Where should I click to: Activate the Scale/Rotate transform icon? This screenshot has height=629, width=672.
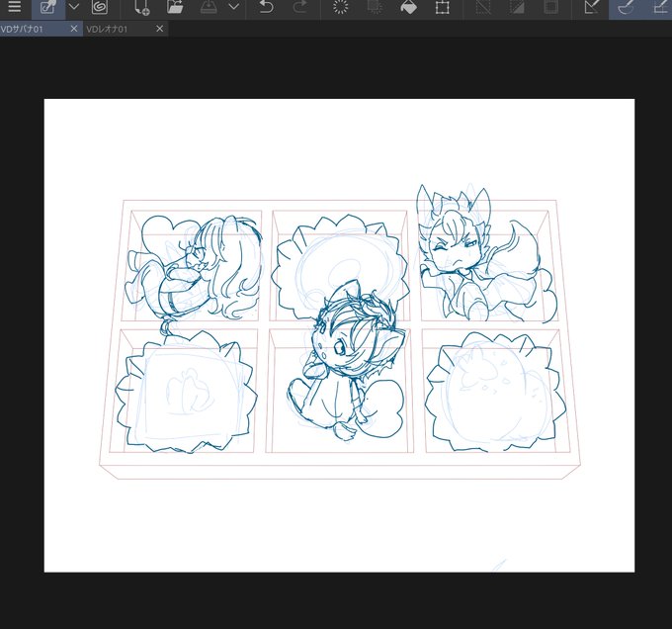(443, 7)
